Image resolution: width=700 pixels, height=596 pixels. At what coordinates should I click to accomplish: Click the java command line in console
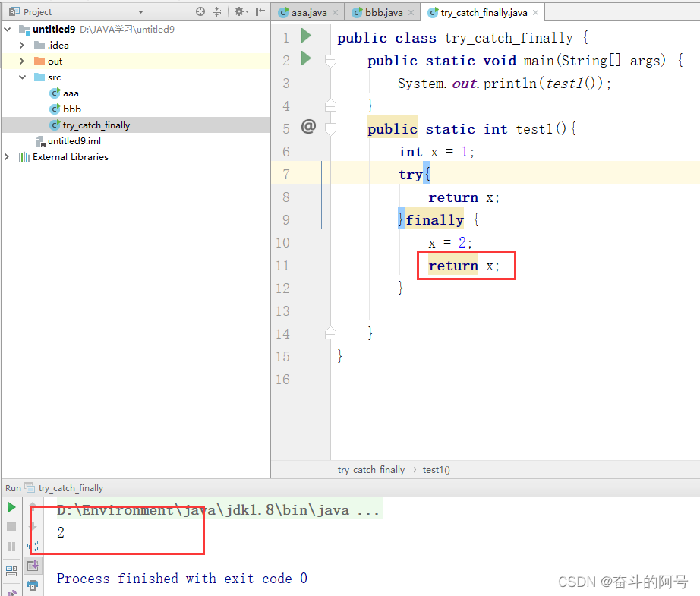[219, 510]
